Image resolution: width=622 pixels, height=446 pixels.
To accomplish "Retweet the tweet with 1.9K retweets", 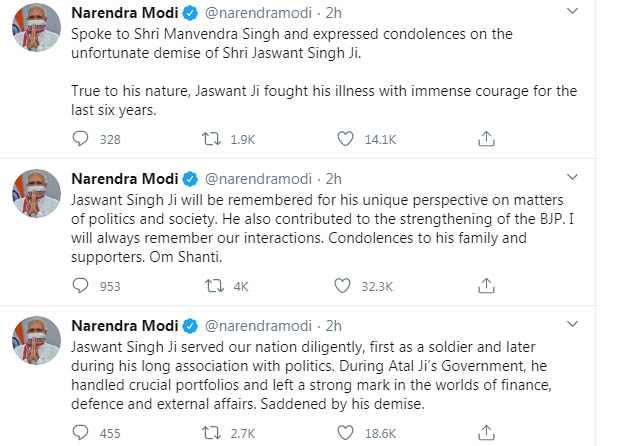I will coord(211,139).
